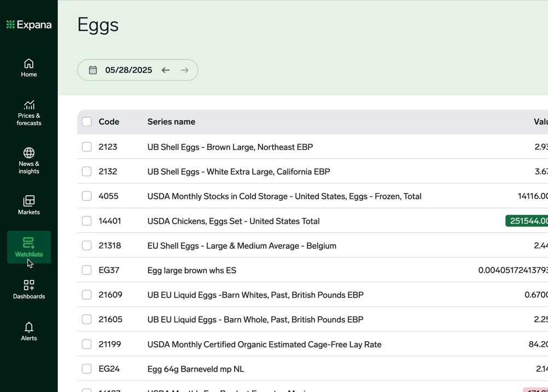Image resolution: width=548 pixels, height=392 pixels.
Task: Select checkbox for series 21199
Action: click(x=86, y=344)
